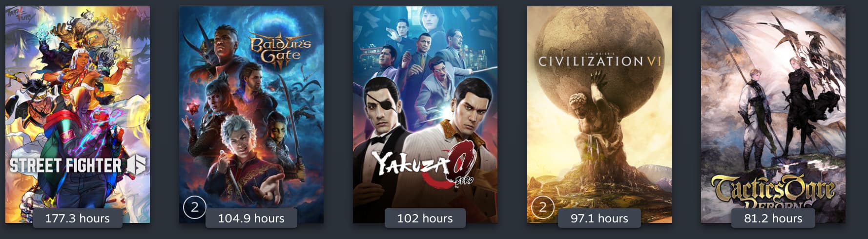The image size is (868, 239).
Task: Open the Baldur's Gate 3 game cover
Action: pyautogui.click(x=251, y=114)
